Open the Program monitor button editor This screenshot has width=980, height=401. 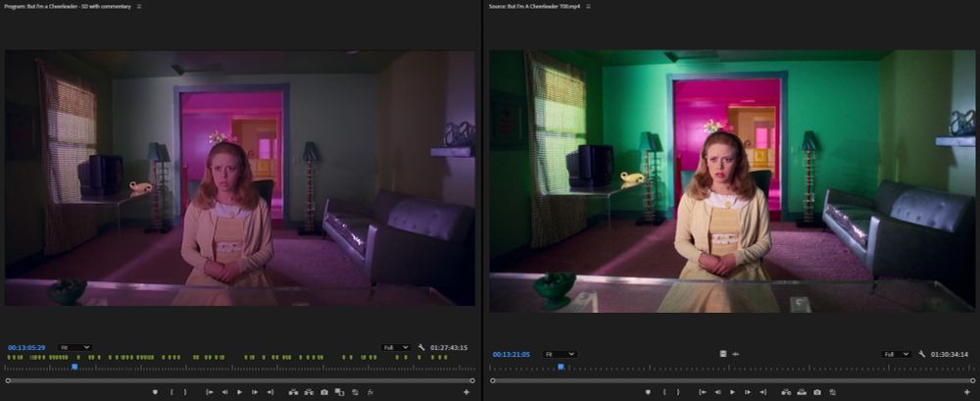[466, 392]
